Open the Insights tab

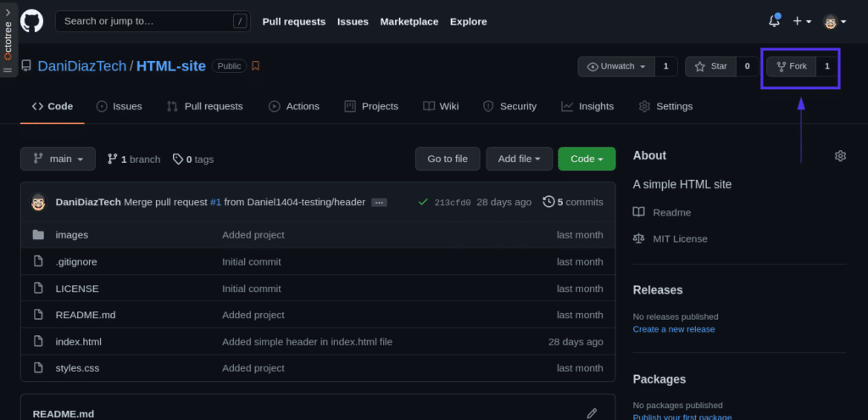587,106
